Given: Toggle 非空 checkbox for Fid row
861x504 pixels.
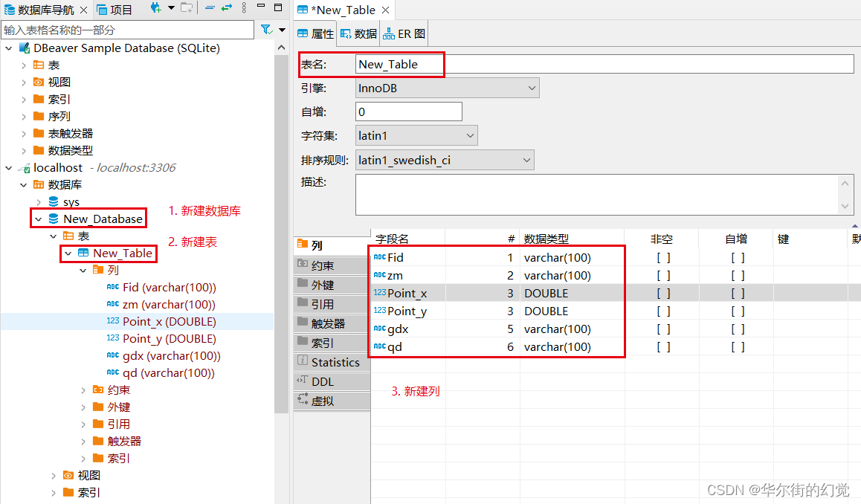Looking at the screenshot, I should [663, 257].
